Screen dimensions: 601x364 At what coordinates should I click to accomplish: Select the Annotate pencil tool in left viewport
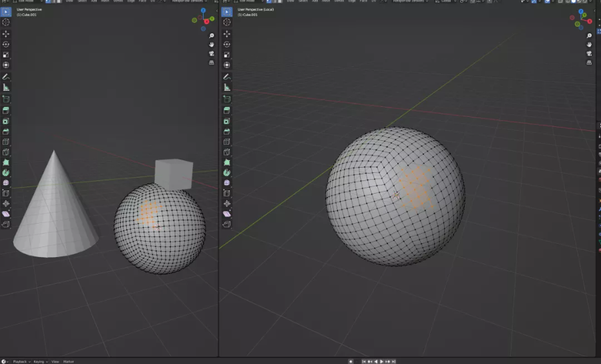click(x=6, y=77)
